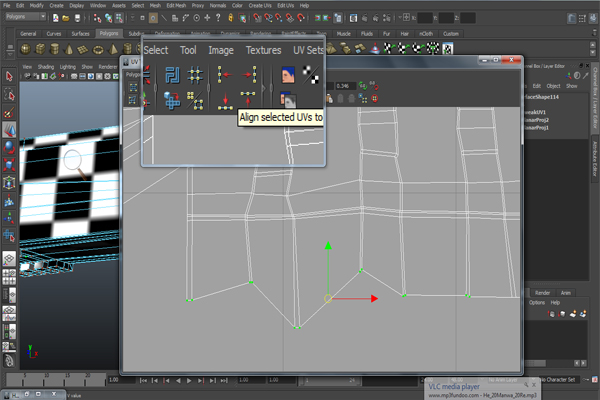Viewport: 600px width, 400px height.
Task: Click the align UVs to minimum V icon
Action: pyautogui.click(x=225, y=100)
